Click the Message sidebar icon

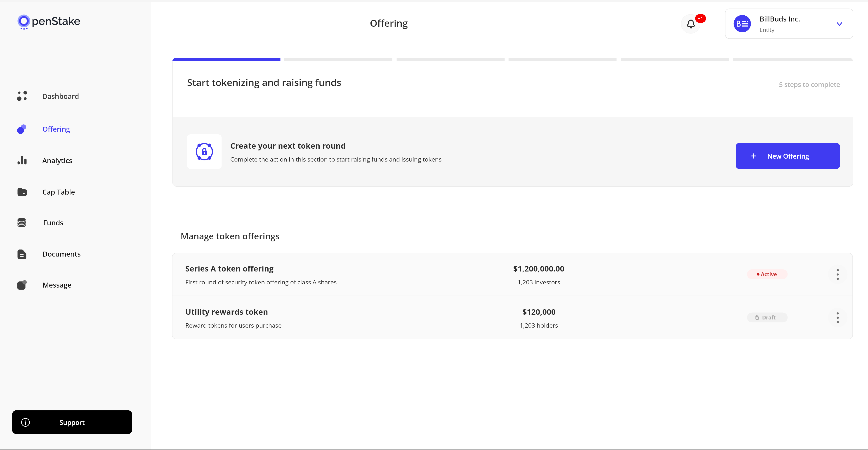22,285
